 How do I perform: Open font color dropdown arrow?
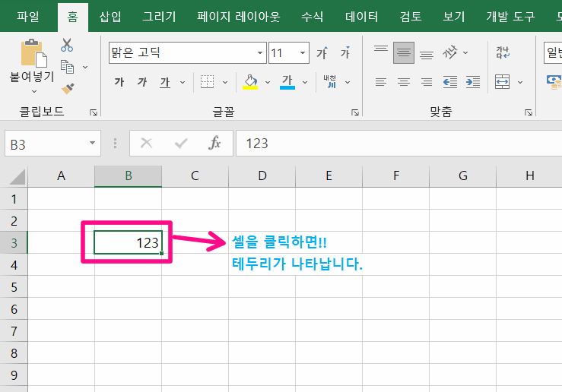pos(305,82)
